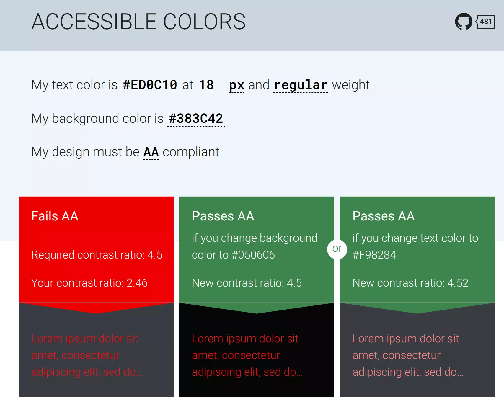Click the 'or' circle between cards

pos(337,249)
